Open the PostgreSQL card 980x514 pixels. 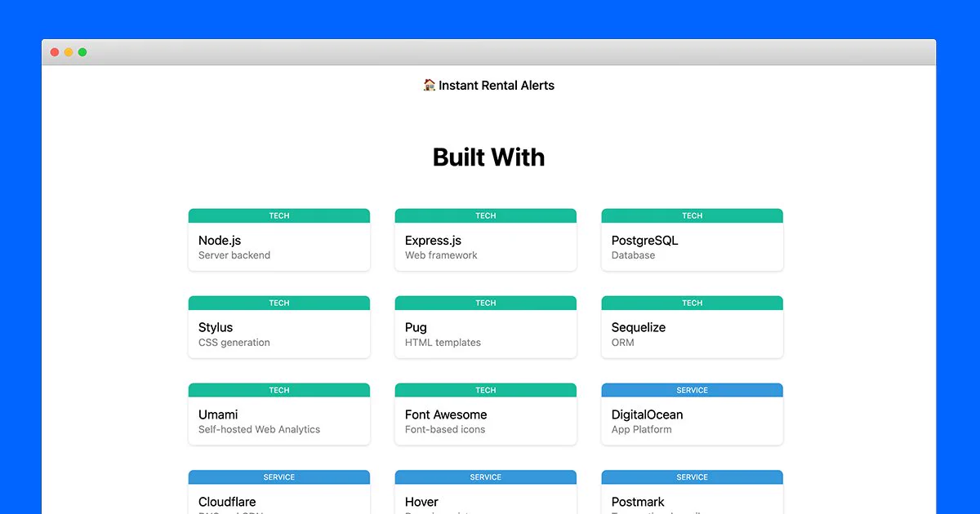pos(693,240)
